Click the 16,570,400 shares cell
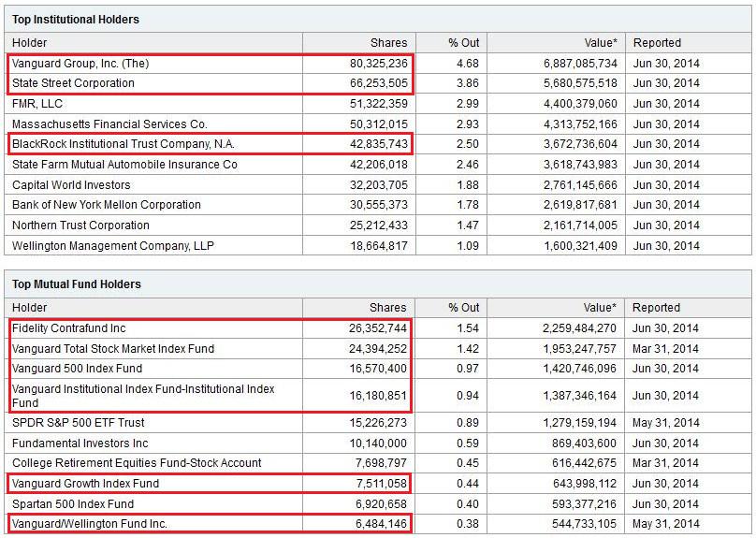Screen dimensions: 756x538 pyautogui.click(x=378, y=369)
